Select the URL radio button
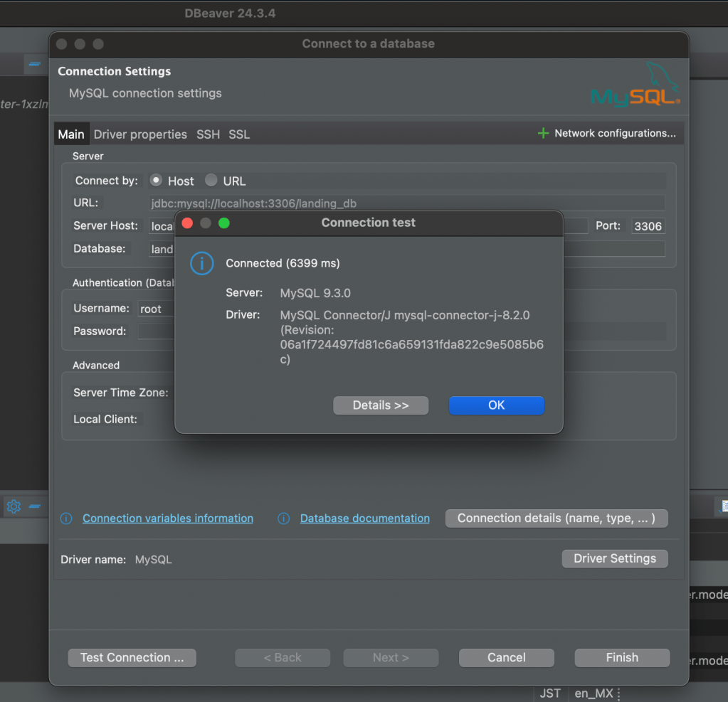This screenshot has width=728, height=702. coord(211,181)
